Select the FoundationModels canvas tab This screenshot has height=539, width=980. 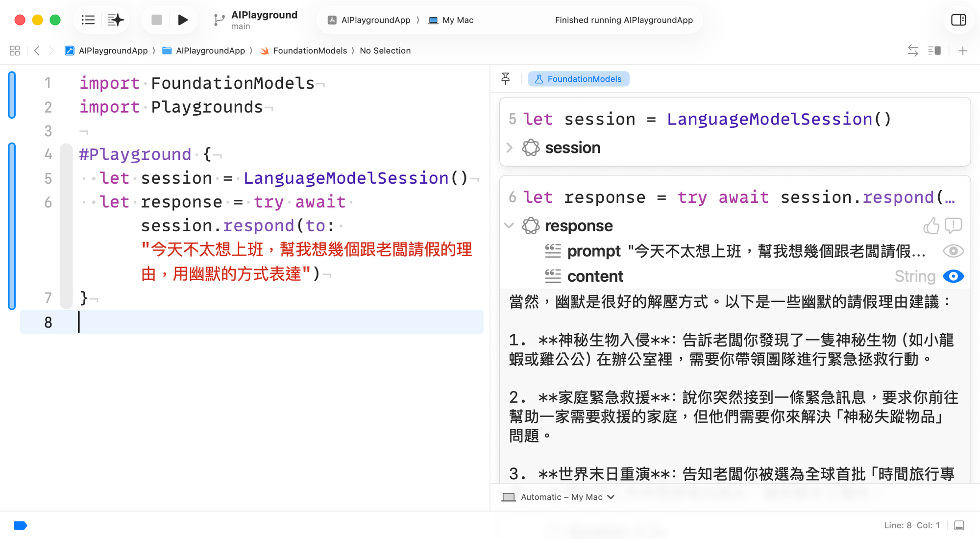[x=579, y=78]
